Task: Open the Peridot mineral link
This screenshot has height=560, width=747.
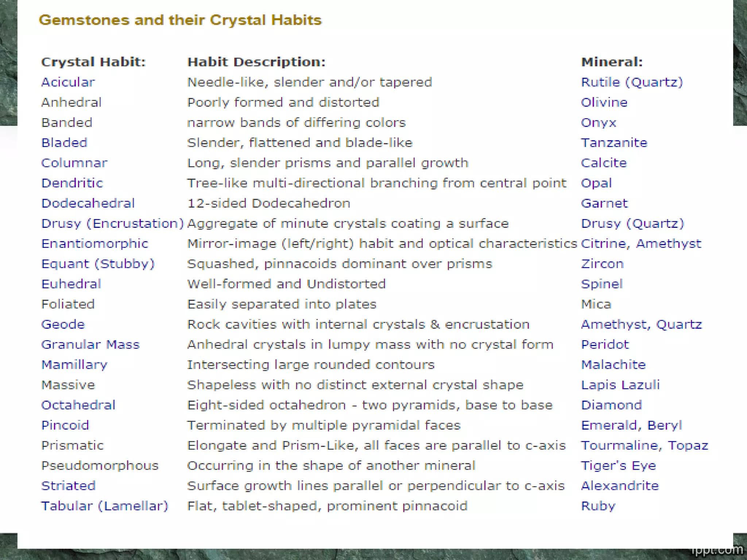Action: pyautogui.click(x=605, y=345)
